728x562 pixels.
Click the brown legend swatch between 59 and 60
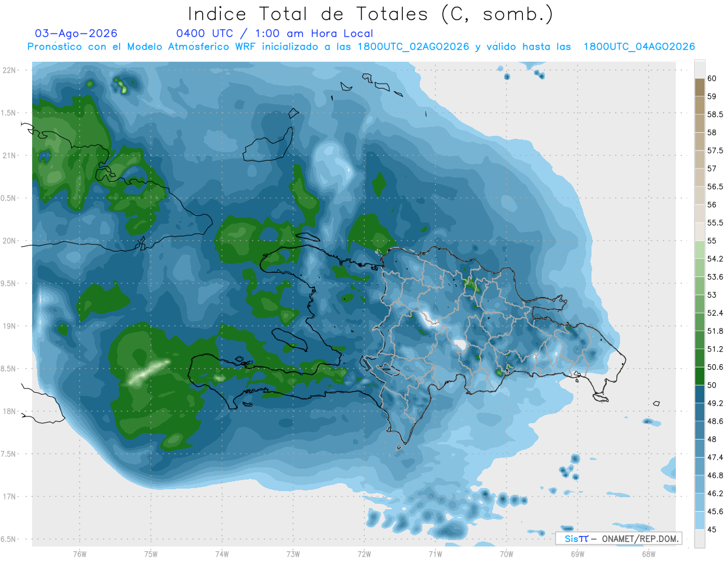coord(699,87)
